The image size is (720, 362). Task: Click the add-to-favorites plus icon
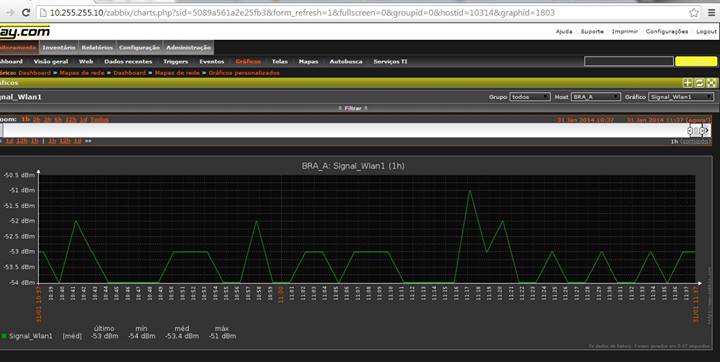[687, 83]
